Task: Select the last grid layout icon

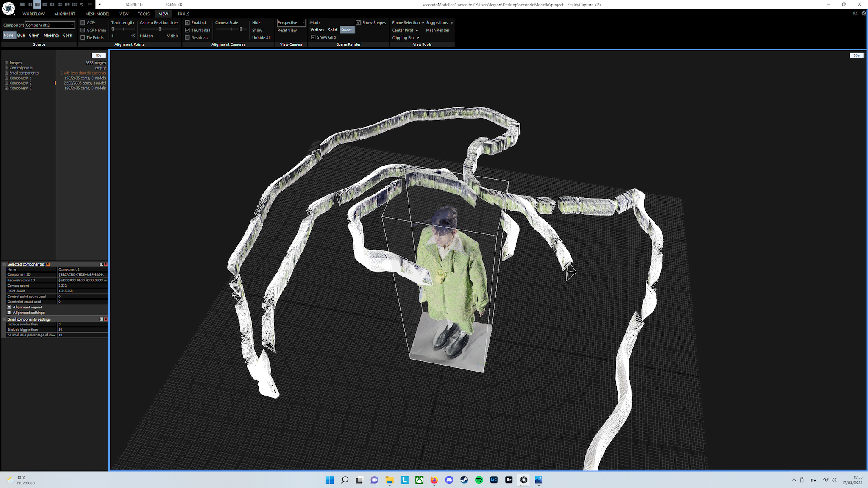Action: (75, 5)
